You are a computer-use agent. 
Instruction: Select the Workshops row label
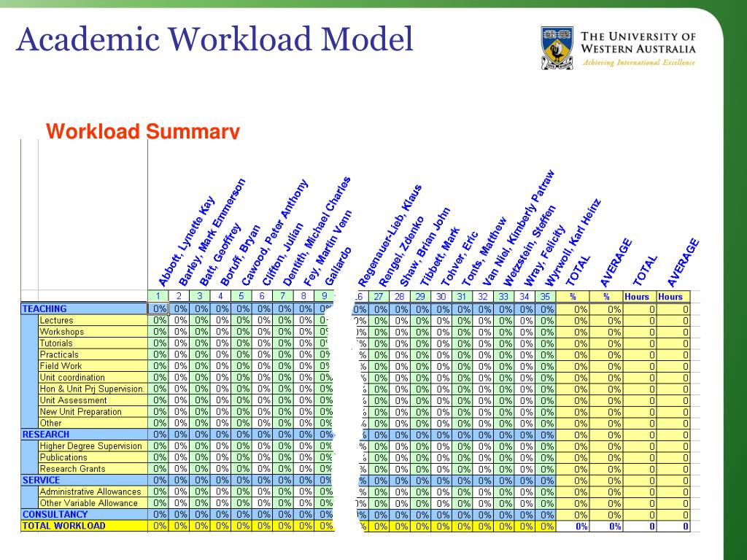(93, 332)
